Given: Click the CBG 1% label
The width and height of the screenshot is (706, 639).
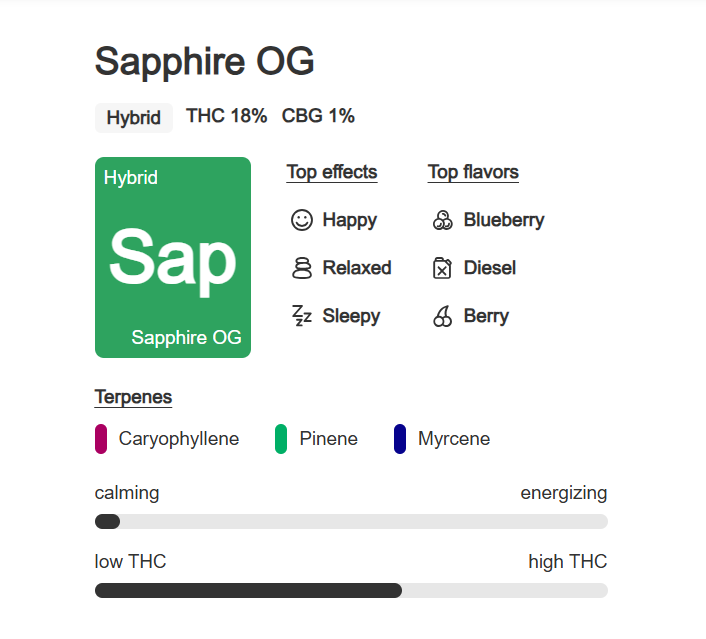Looking at the screenshot, I should pyautogui.click(x=318, y=116).
